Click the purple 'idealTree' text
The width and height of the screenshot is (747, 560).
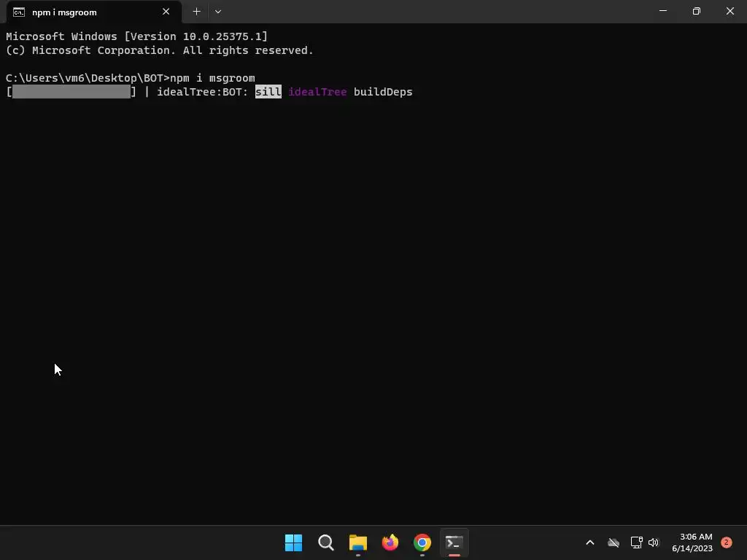tap(317, 92)
